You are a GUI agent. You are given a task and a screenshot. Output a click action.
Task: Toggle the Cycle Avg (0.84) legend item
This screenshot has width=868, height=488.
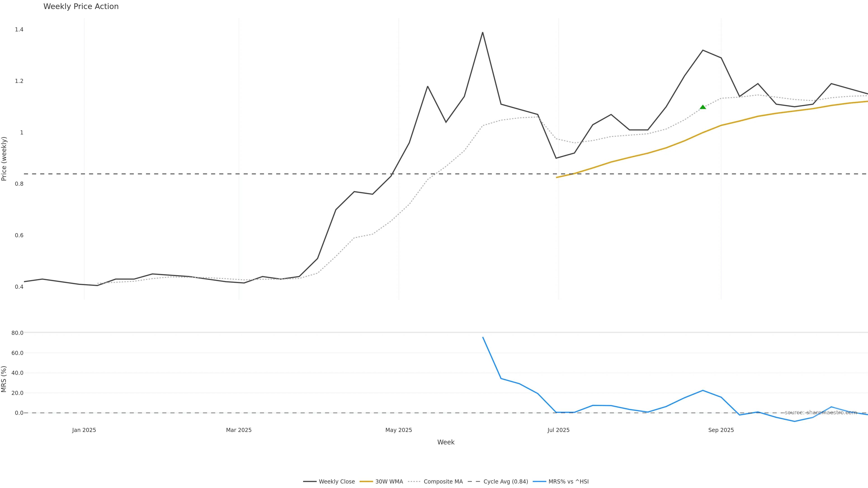[x=505, y=482]
